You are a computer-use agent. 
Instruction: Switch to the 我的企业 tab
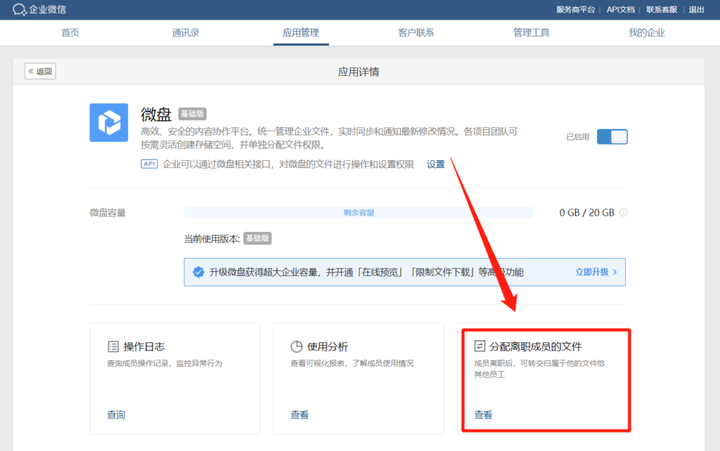[647, 33]
